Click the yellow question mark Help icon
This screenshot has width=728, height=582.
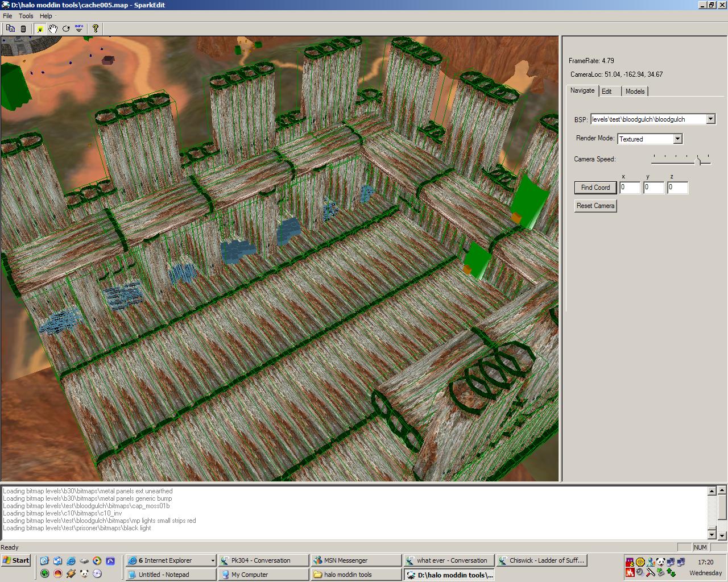(x=96, y=28)
